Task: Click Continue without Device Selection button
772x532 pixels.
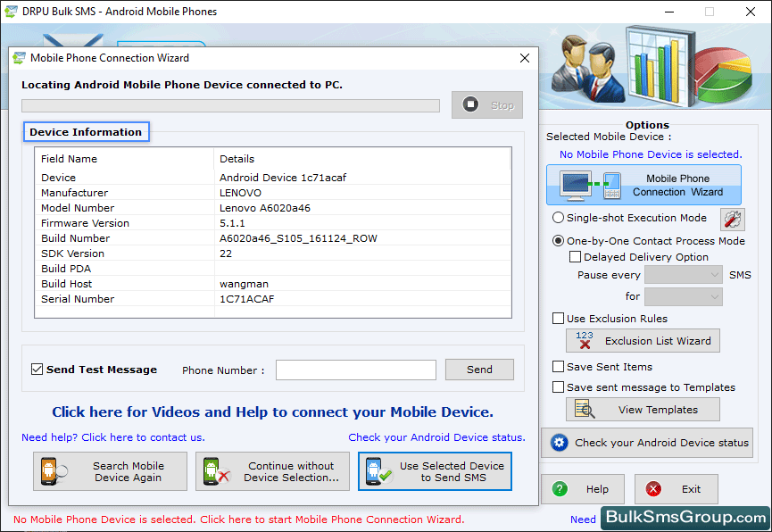Action: click(x=272, y=471)
